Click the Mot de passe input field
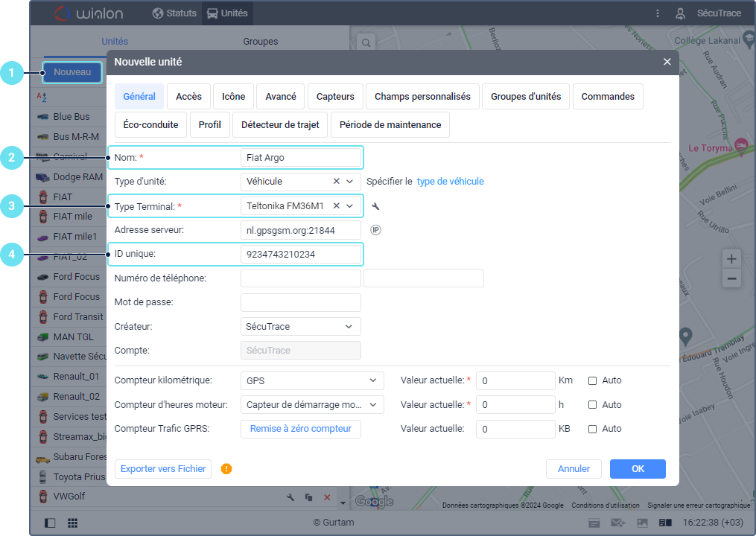The image size is (756, 536). click(x=300, y=302)
